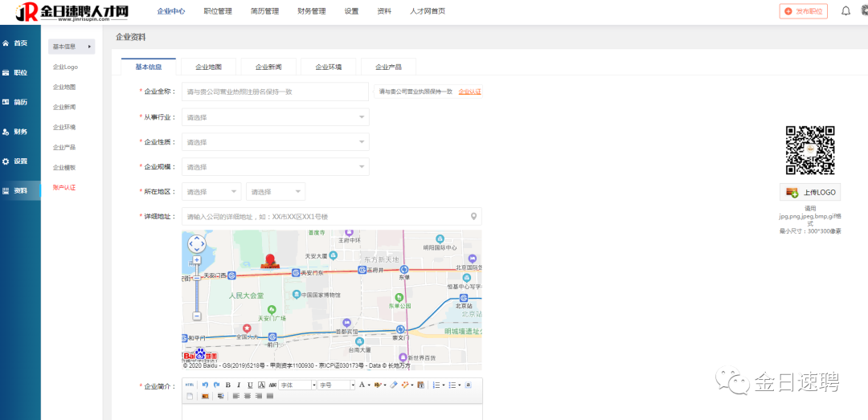This screenshot has height=420, width=868.
Task: Redo the edit in the editor toolbar
Action: tap(216, 385)
